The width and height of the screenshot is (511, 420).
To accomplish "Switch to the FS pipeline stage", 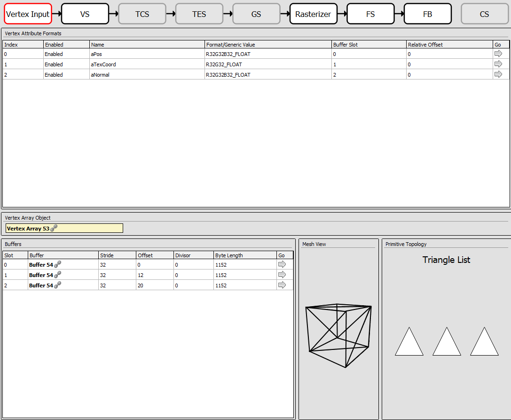I will pyautogui.click(x=370, y=14).
